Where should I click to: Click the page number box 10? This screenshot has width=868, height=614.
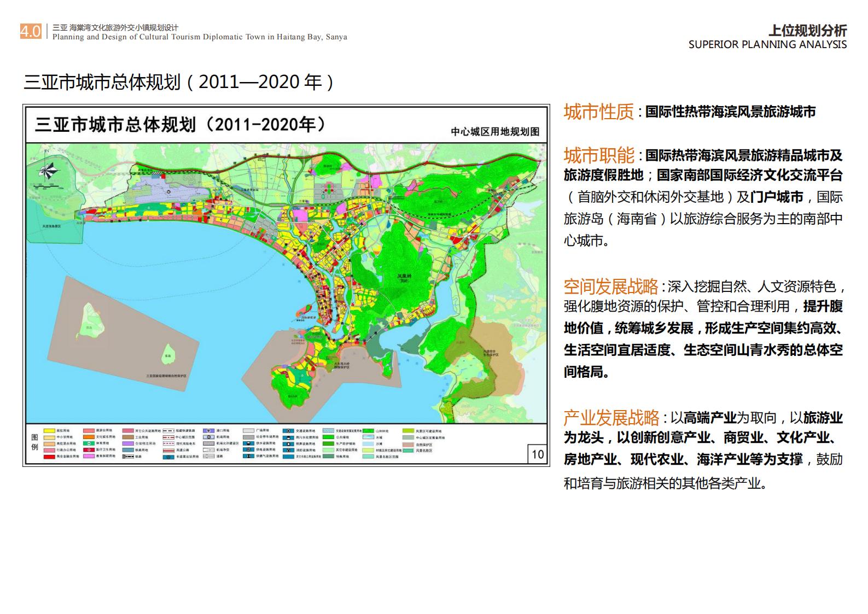point(538,454)
